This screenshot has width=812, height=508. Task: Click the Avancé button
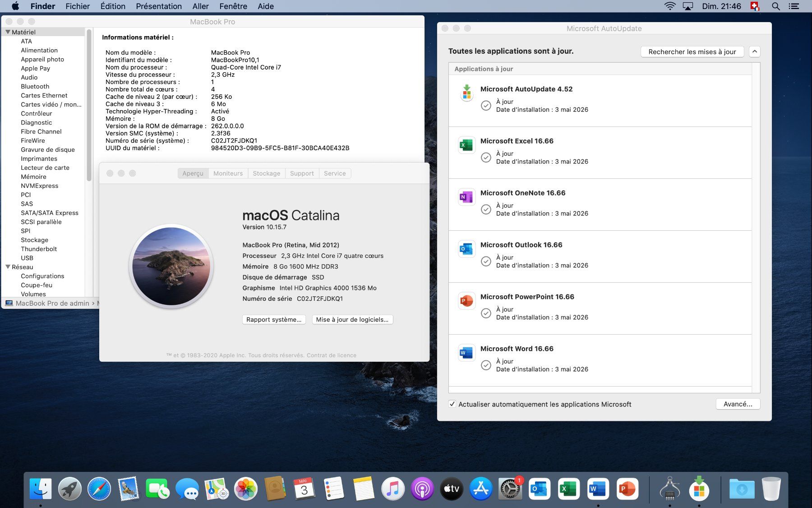point(738,404)
